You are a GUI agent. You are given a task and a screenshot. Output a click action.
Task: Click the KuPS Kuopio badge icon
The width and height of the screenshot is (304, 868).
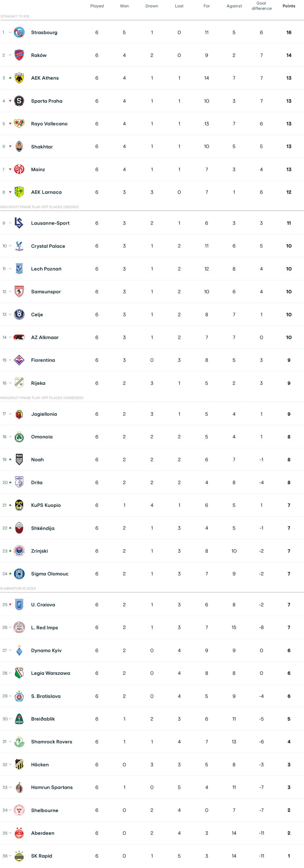[x=19, y=505]
